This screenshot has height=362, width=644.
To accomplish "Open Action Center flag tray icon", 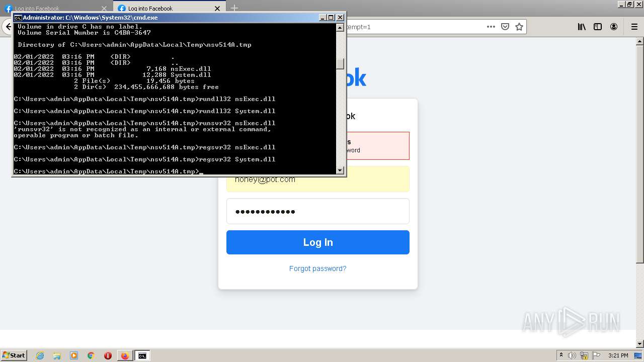I will pos(596,355).
